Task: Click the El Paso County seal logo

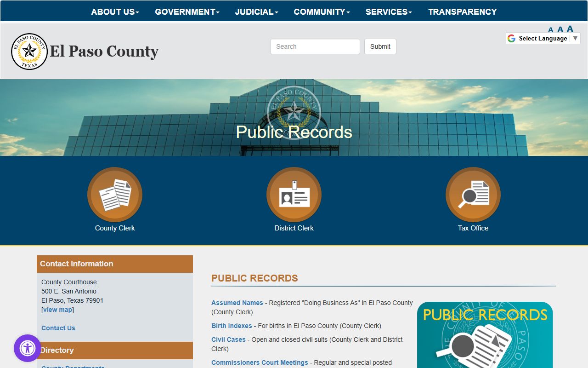Action: pyautogui.click(x=29, y=51)
